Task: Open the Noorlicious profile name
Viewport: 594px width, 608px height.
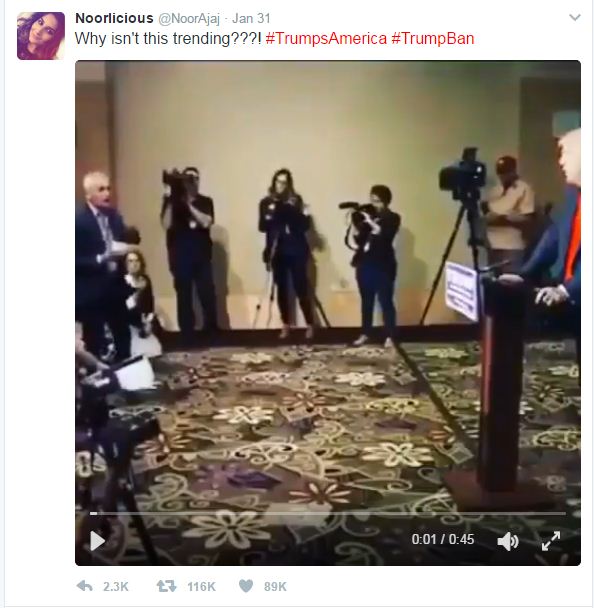Action: [x=114, y=18]
